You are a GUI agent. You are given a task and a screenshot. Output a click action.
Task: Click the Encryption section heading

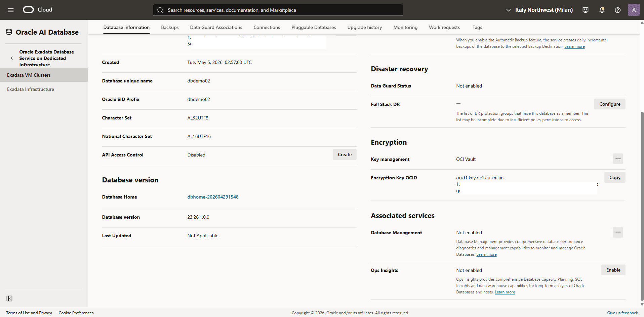389,142
